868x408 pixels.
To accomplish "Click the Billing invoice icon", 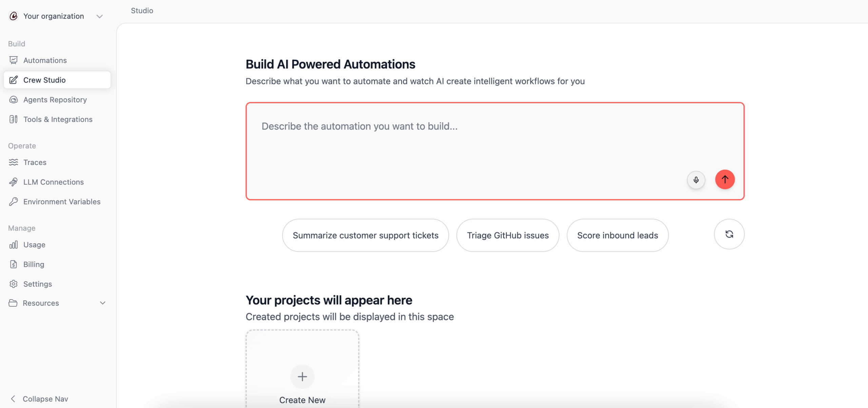I will coord(14,264).
